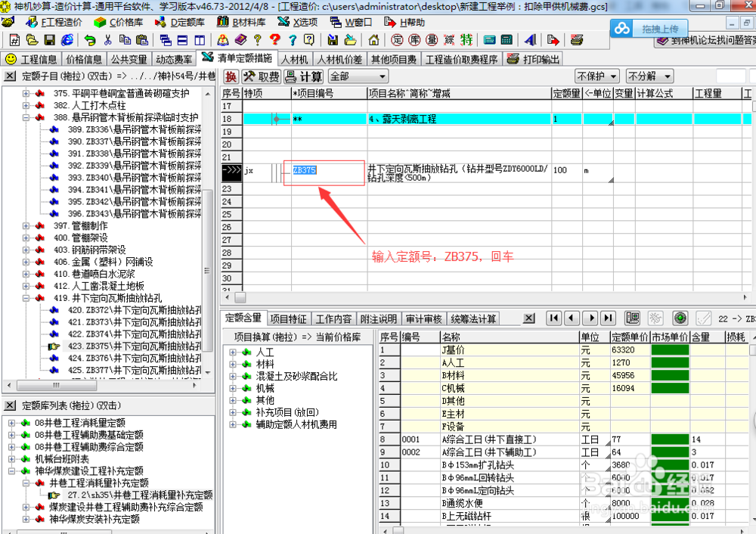Go to previous record arrow button
The width and height of the screenshot is (756, 534).
pyautogui.click(x=572, y=318)
